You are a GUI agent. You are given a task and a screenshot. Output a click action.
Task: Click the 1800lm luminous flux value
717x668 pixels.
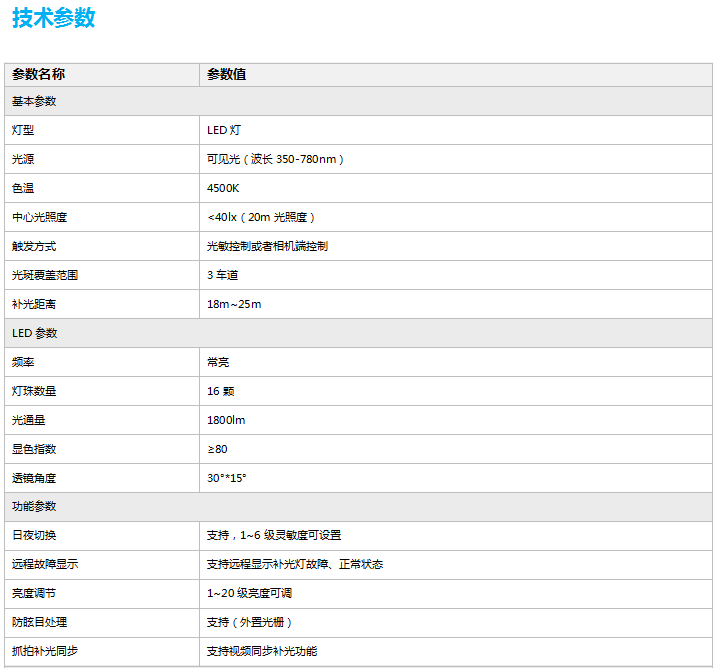click(226, 420)
